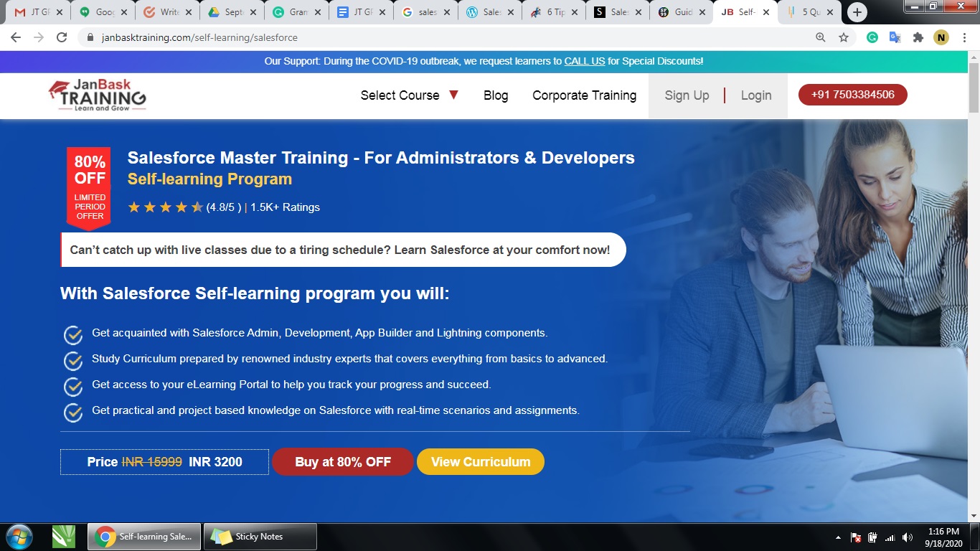
Task: Open the Grammarly extension icon
Action: 872,37
